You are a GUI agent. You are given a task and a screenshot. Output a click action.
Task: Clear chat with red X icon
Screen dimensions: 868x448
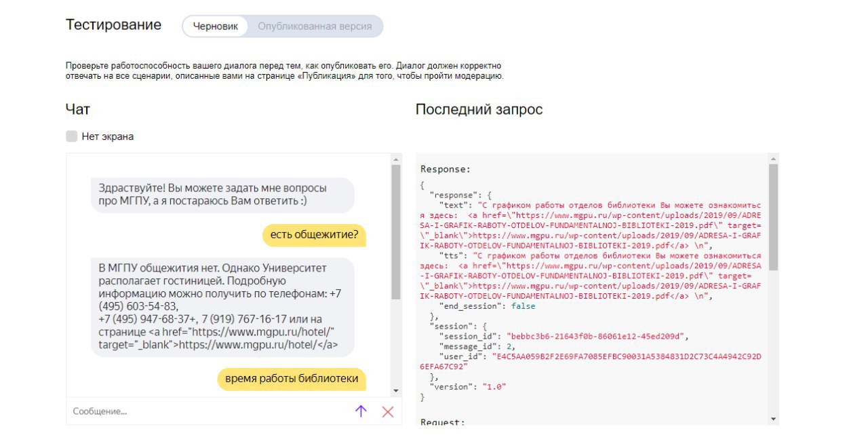click(388, 411)
